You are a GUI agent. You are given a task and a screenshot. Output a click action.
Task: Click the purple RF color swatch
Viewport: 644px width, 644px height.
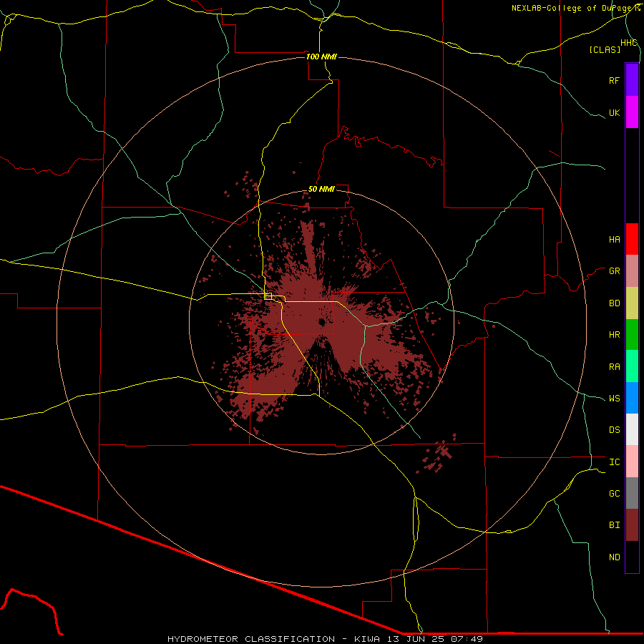(632, 80)
